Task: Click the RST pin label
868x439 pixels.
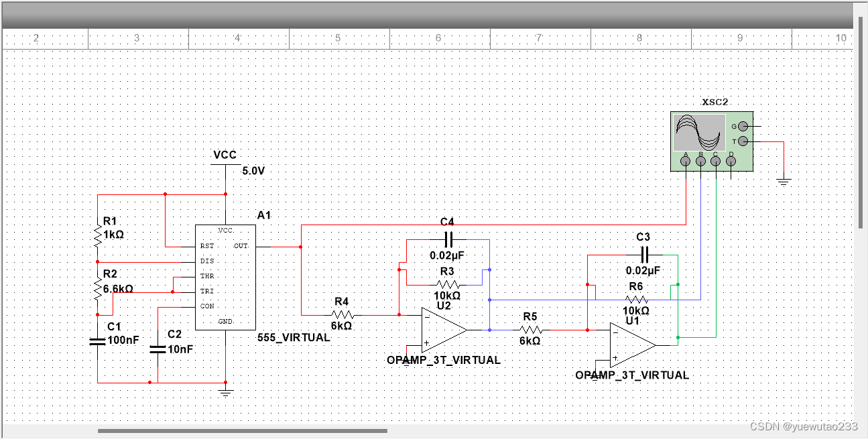Action: (206, 246)
